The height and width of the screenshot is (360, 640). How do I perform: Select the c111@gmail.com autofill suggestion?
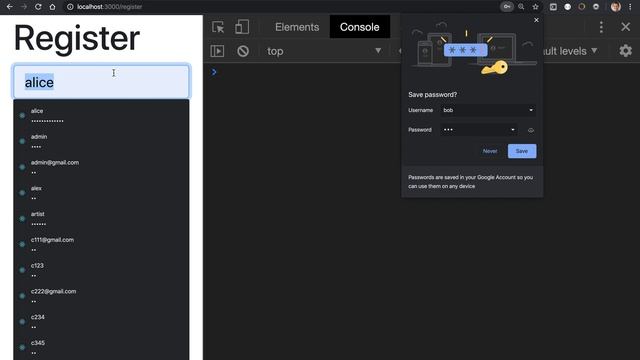pyautogui.click(x=101, y=244)
